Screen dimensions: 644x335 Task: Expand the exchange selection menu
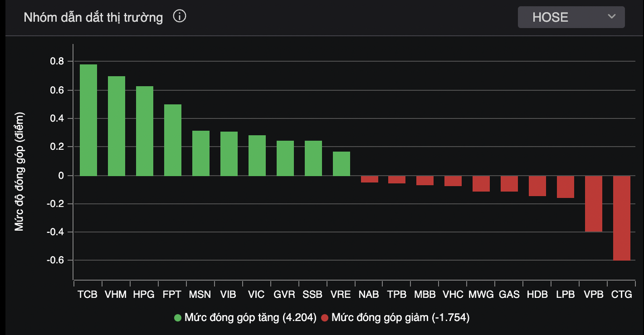click(x=571, y=17)
